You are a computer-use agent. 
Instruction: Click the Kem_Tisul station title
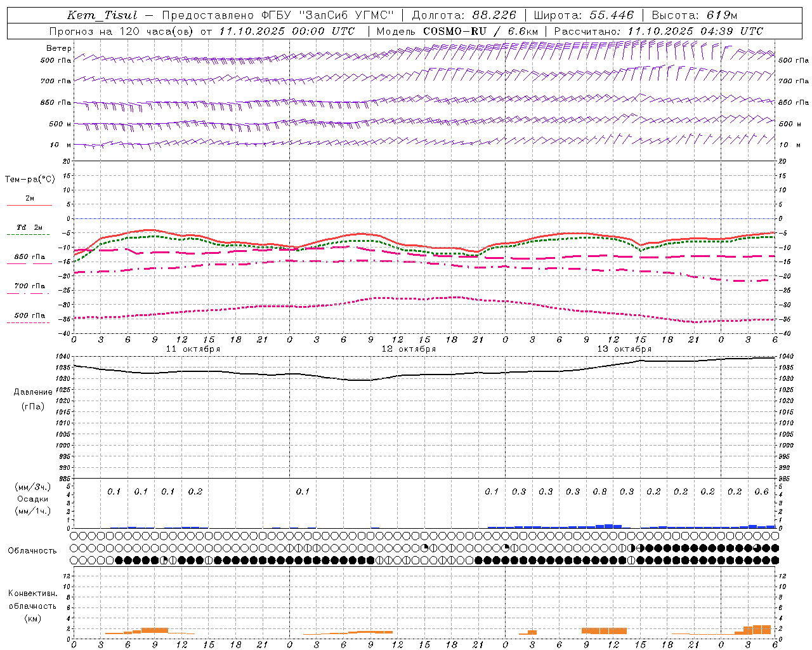101,16
